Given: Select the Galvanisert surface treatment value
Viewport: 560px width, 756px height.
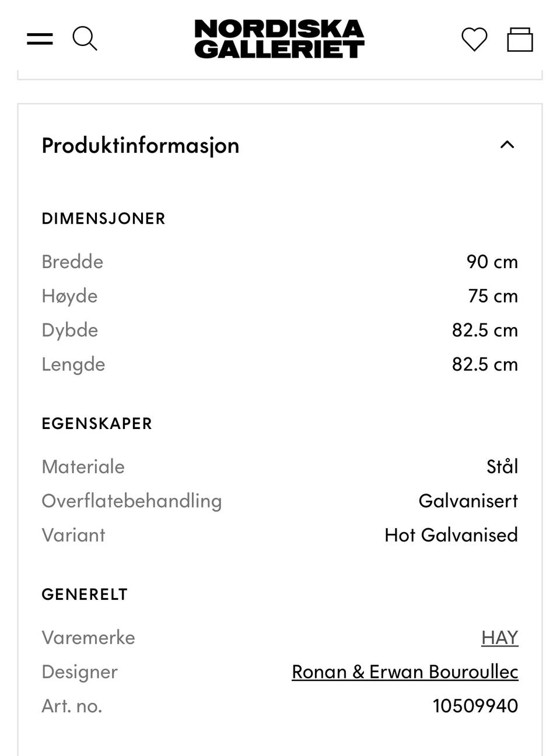Looking at the screenshot, I should [x=468, y=501].
